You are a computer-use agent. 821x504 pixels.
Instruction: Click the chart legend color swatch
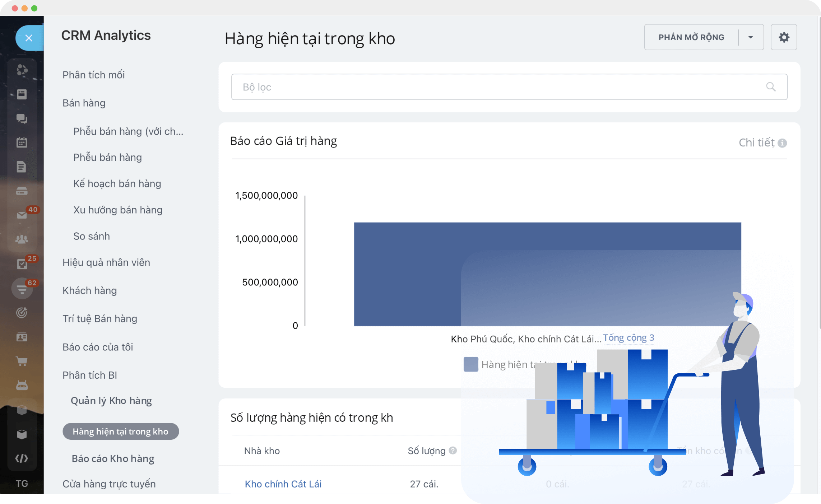(470, 364)
